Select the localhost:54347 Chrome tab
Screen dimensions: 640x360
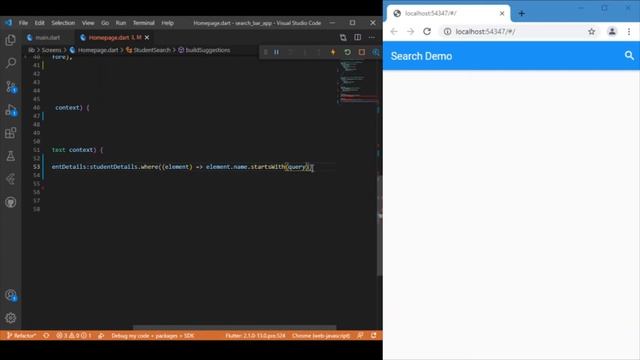coord(448,13)
